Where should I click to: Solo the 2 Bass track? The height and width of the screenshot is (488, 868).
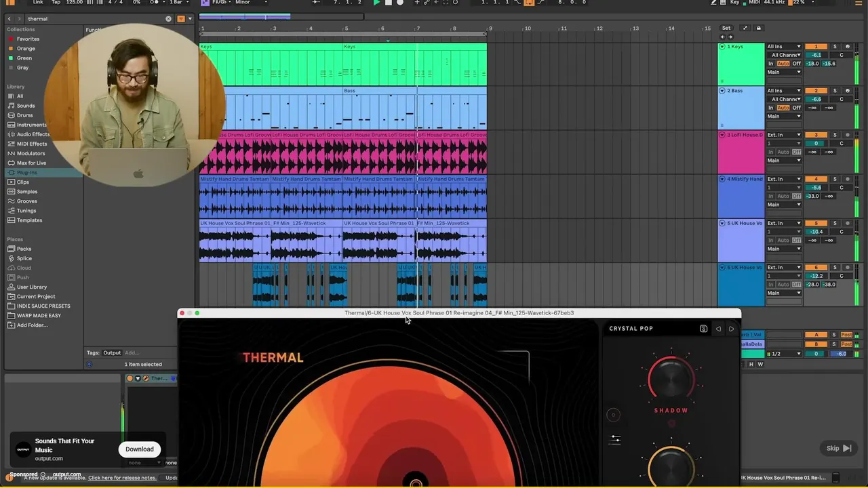click(835, 91)
